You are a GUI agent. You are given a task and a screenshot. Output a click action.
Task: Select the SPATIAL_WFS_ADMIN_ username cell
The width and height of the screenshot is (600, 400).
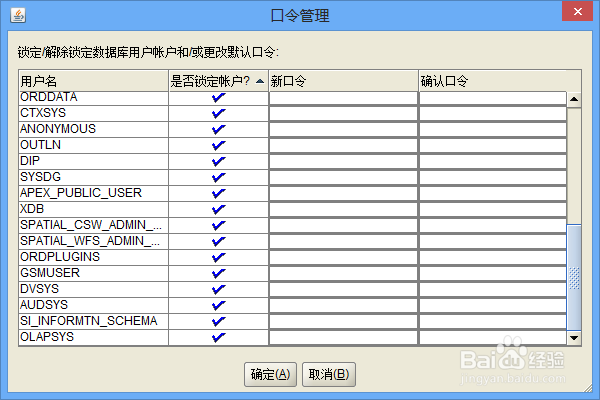point(93,242)
